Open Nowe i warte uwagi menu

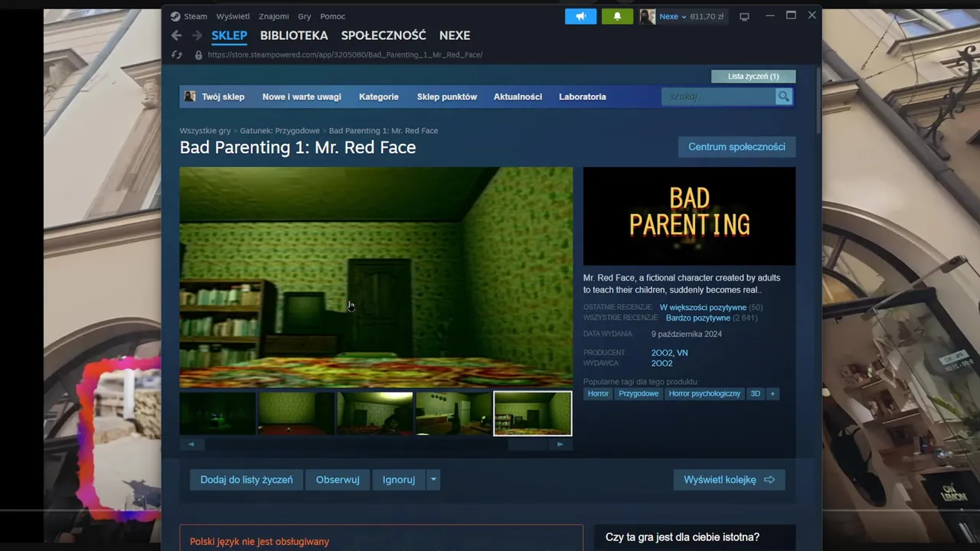[x=302, y=96]
